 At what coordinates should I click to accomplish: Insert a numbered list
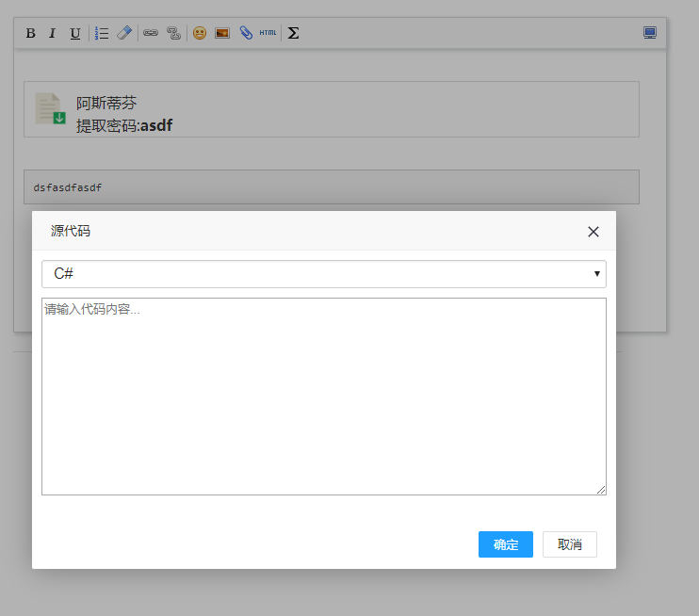click(x=102, y=33)
